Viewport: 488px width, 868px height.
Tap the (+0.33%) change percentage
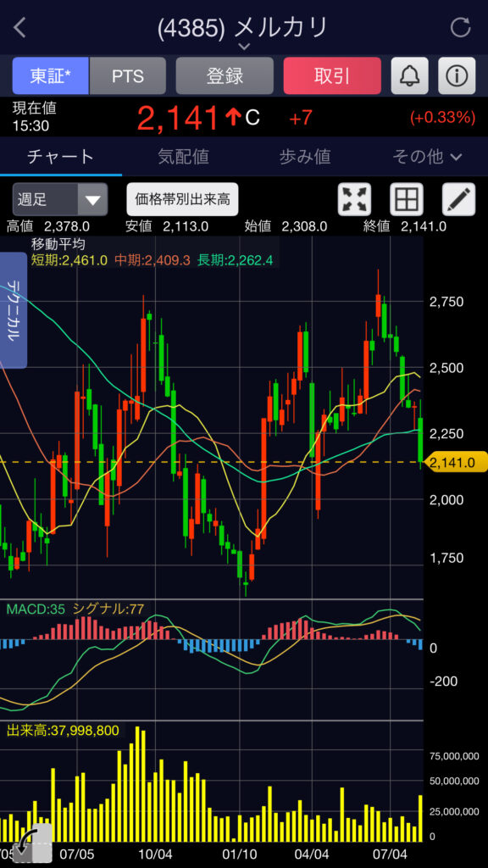point(442,117)
